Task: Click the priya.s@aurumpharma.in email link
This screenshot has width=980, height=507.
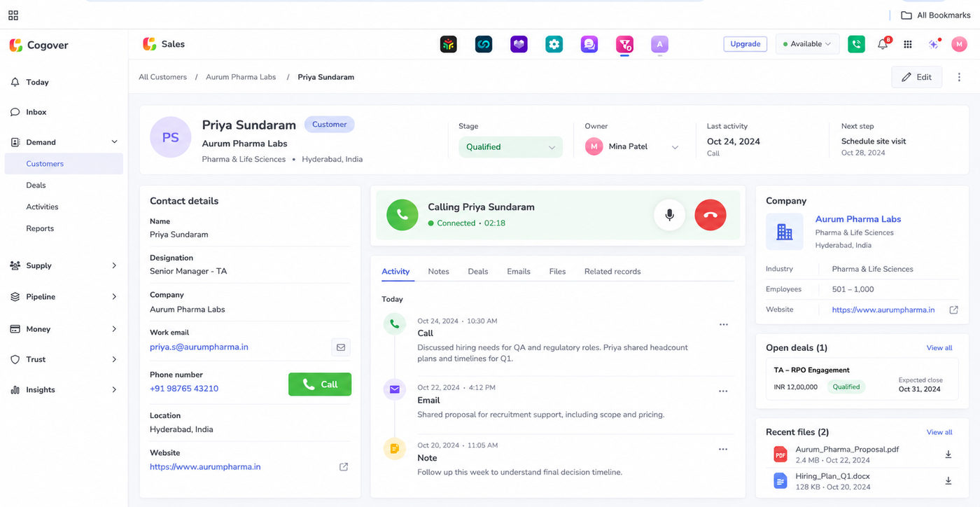Action: pos(199,347)
